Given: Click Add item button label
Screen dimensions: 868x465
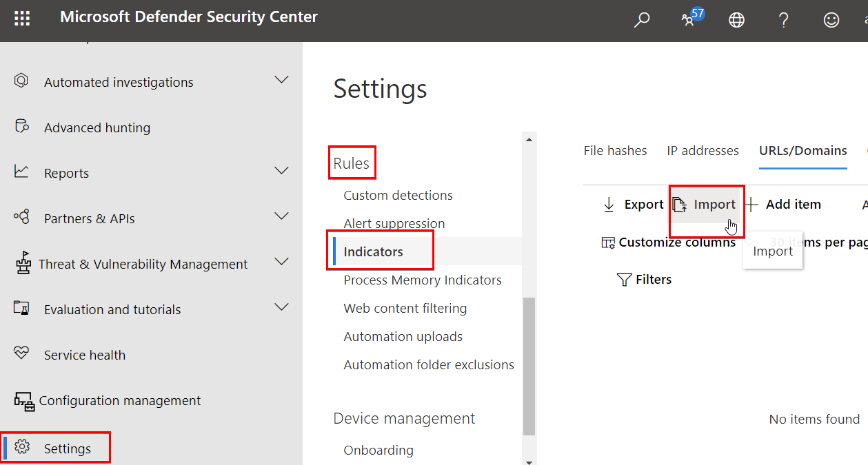Looking at the screenshot, I should point(794,204).
